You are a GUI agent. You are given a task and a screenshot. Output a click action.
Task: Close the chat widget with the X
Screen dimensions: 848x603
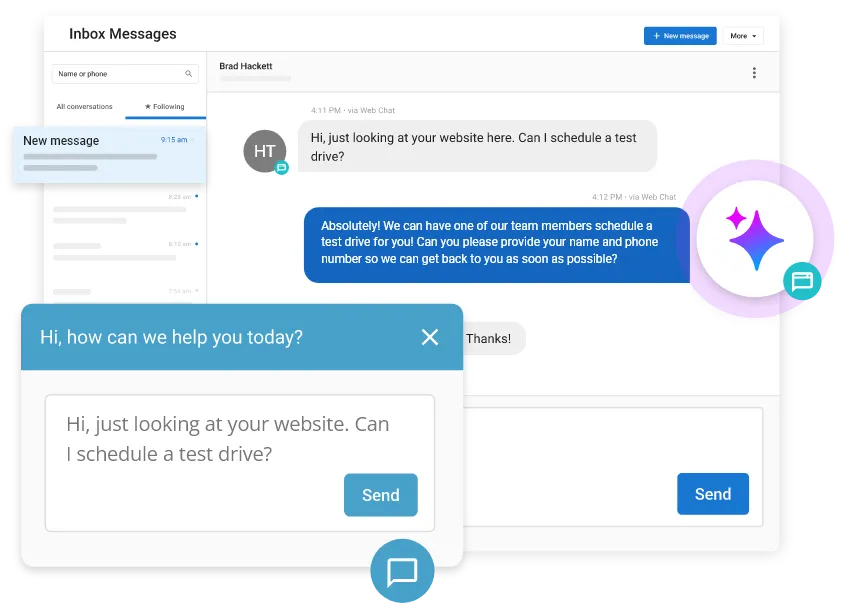click(430, 338)
